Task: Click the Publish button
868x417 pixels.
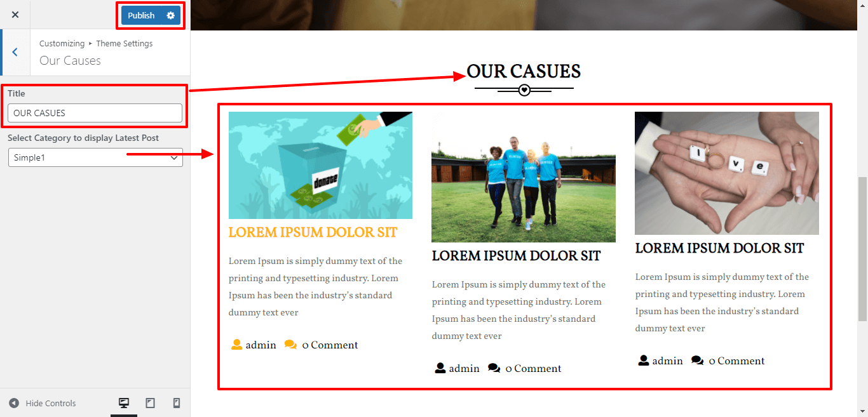Action: click(141, 15)
